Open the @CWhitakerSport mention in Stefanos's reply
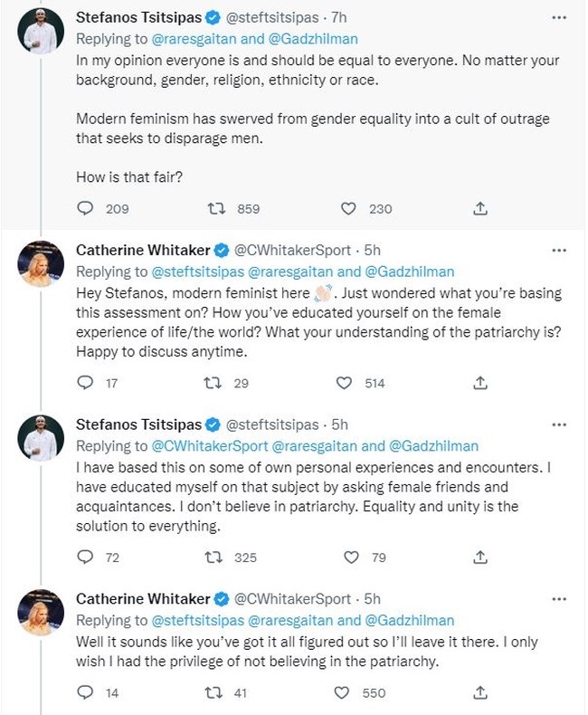588x715 pixels. coord(207,446)
